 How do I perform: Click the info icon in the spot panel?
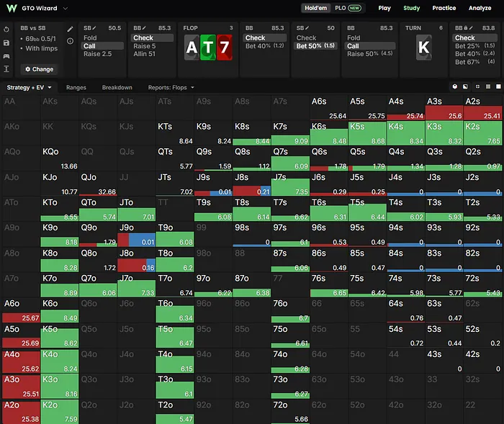(x=70, y=41)
